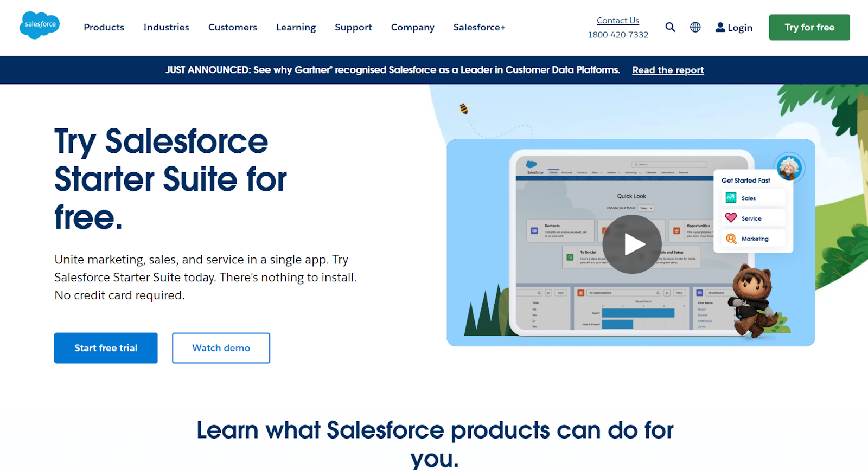Click the Salesforce cloud logo

point(40,25)
